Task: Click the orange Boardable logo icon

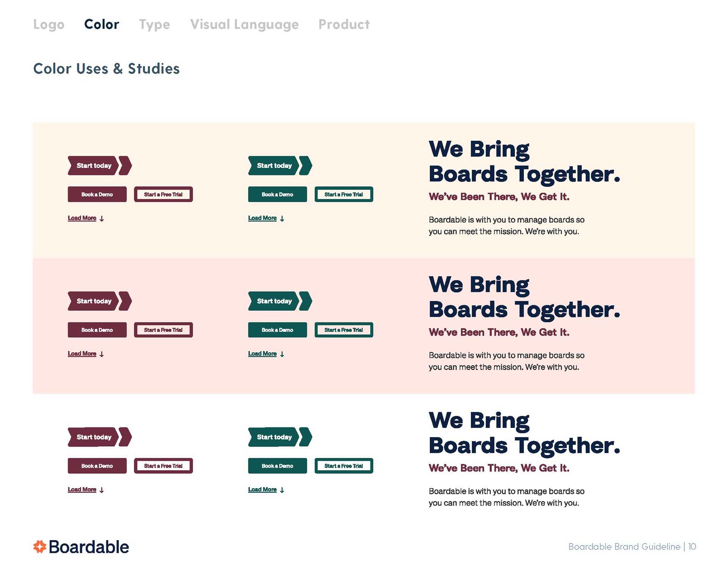Action: (x=40, y=547)
